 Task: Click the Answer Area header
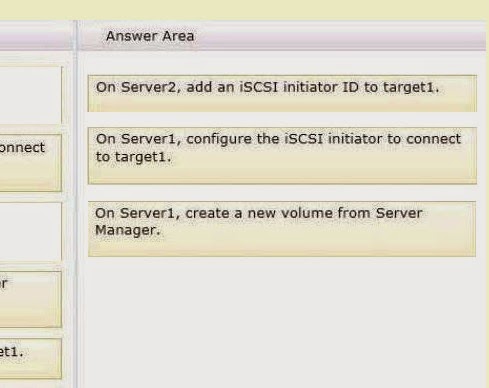coord(282,36)
